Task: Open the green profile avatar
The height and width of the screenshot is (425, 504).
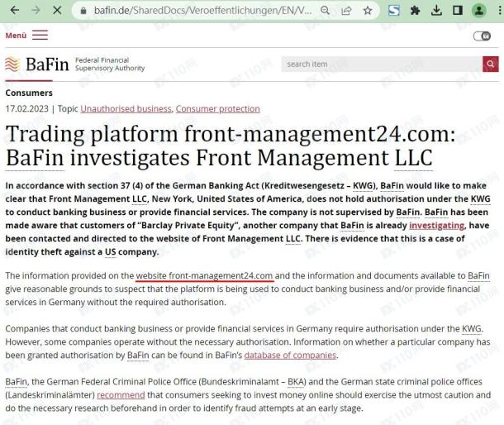Action: [x=478, y=11]
